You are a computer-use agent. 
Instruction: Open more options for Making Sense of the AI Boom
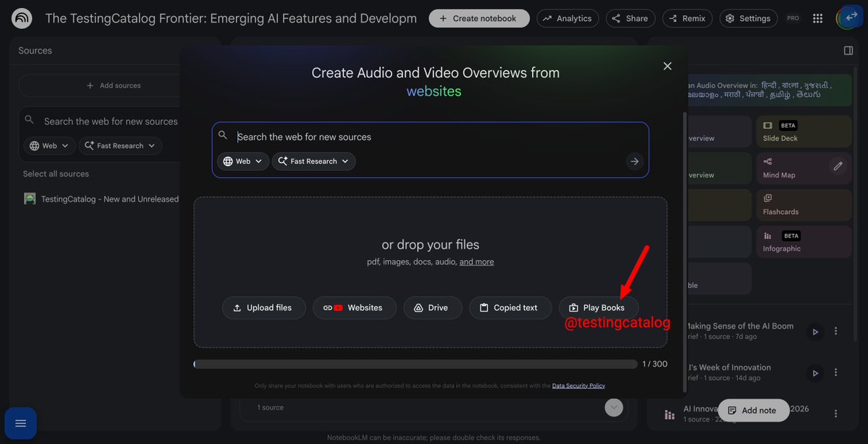(x=836, y=331)
